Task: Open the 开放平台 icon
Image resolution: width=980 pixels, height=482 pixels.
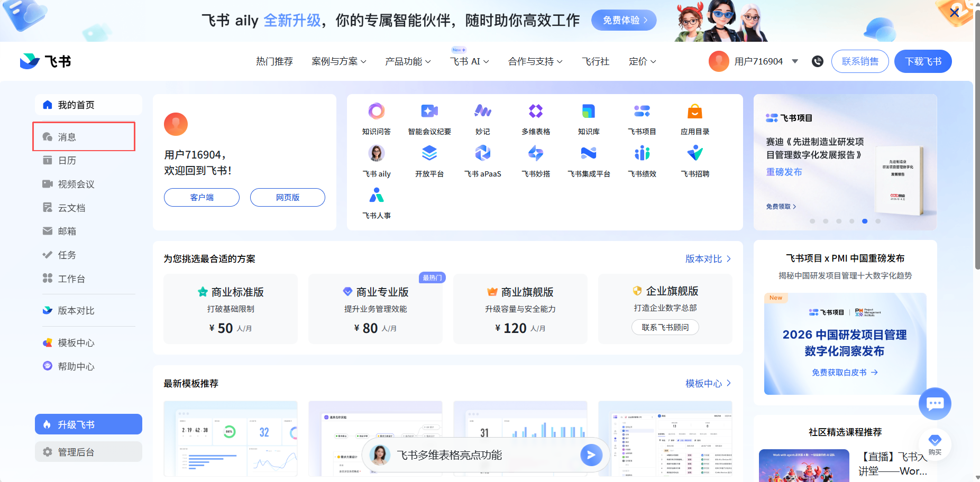Action: (x=429, y=153)
